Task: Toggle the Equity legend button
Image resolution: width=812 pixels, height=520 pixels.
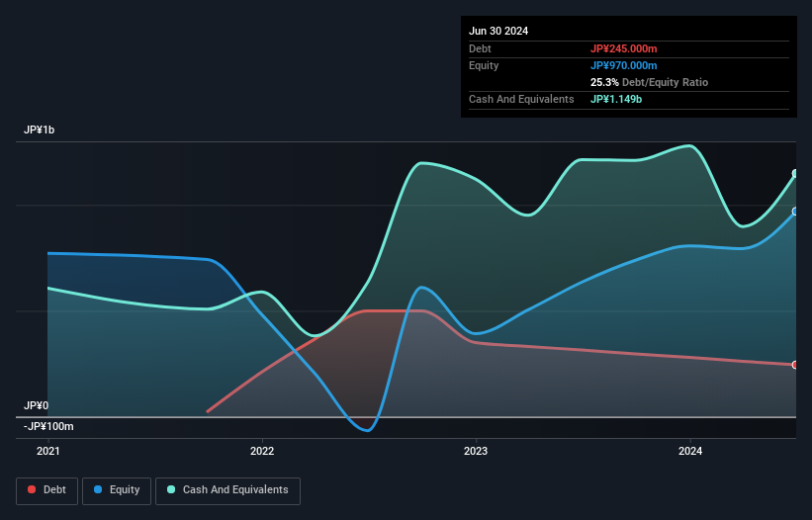Action: click(117, 490)
